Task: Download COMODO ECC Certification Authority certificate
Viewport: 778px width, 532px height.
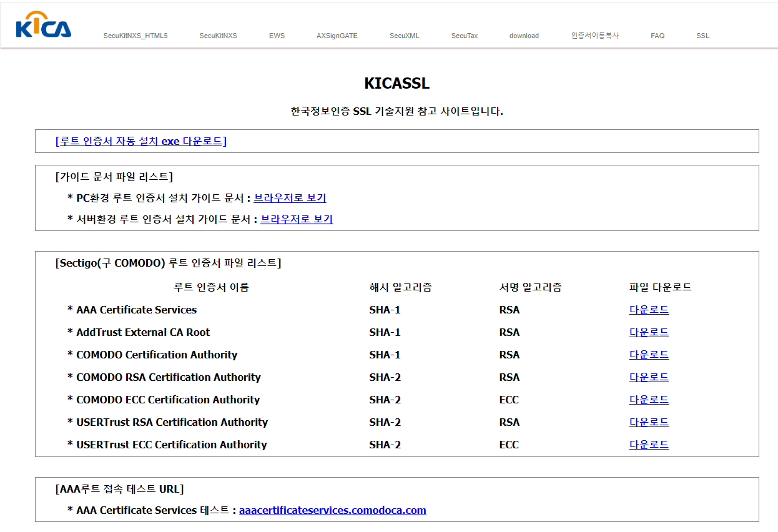Action: pos(649,400)
